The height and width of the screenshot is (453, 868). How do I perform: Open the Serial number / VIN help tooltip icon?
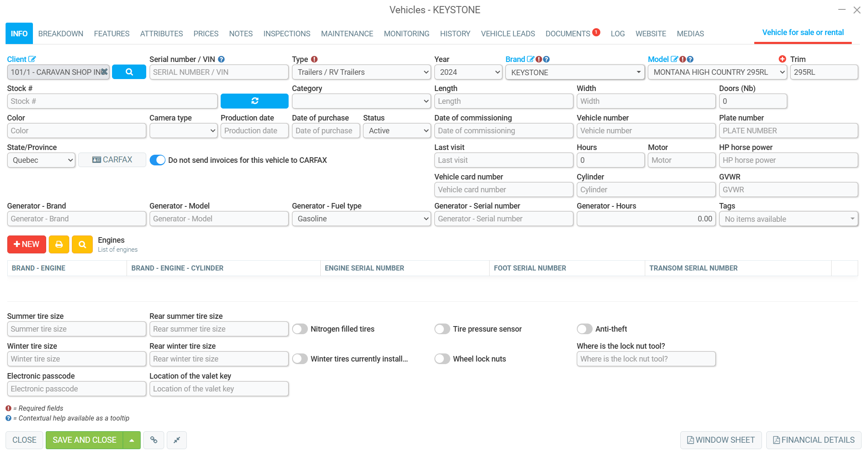pyautogui.click(x=221, y=59)
